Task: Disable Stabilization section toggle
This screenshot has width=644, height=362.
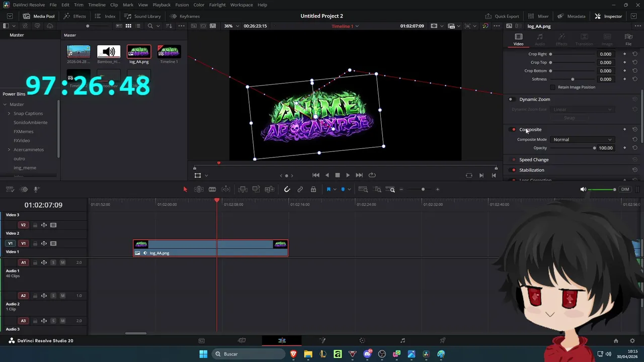Action: click(513, 170)
